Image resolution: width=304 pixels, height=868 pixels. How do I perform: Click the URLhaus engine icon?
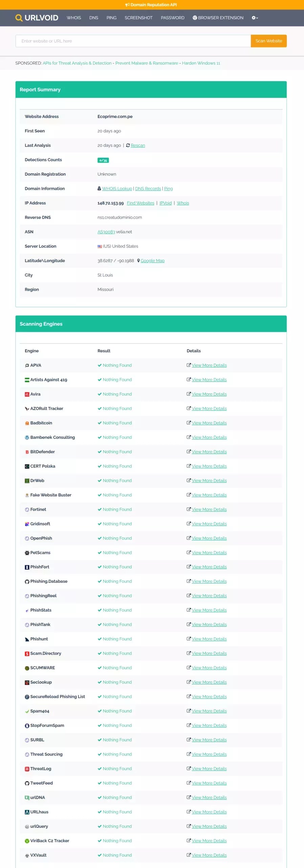pos(27,812)
